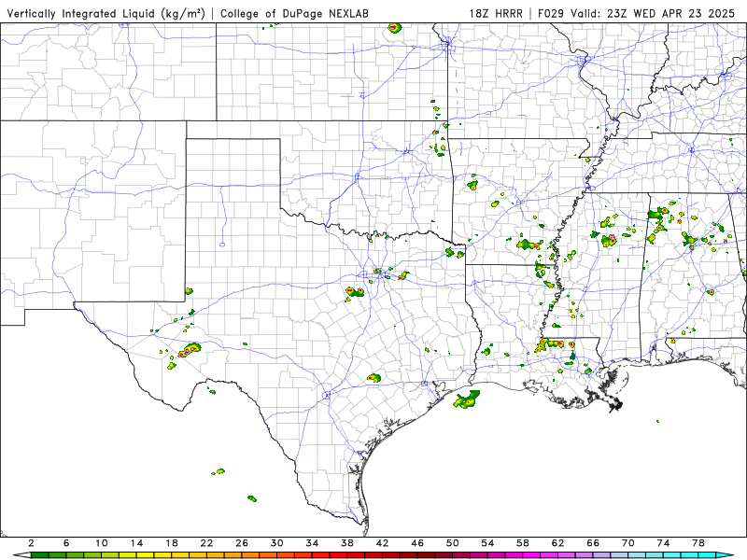This screenshot has height=560, width=747.
Task: Click the magenta-cored storm cell in West Texas
Action: 189,350
